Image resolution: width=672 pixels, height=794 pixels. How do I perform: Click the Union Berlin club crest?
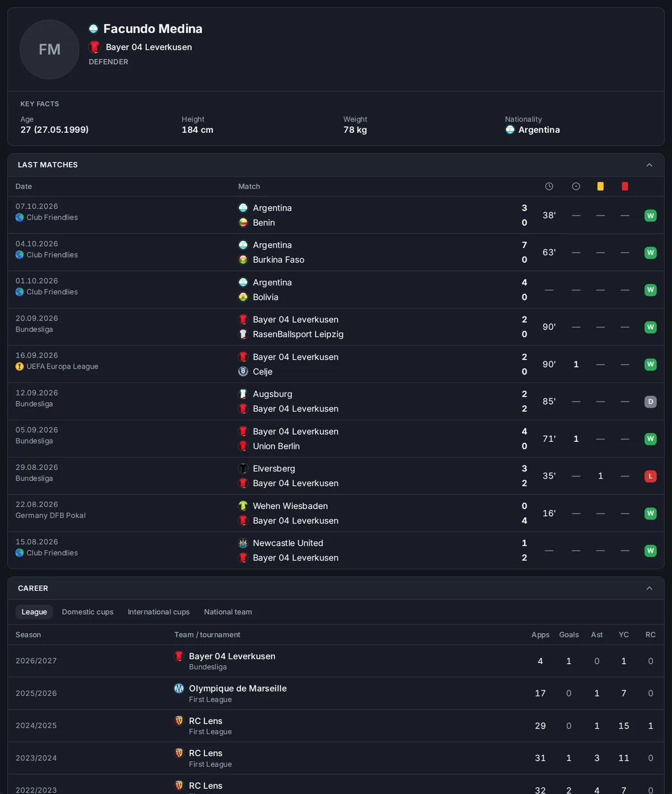pos(243,446)
